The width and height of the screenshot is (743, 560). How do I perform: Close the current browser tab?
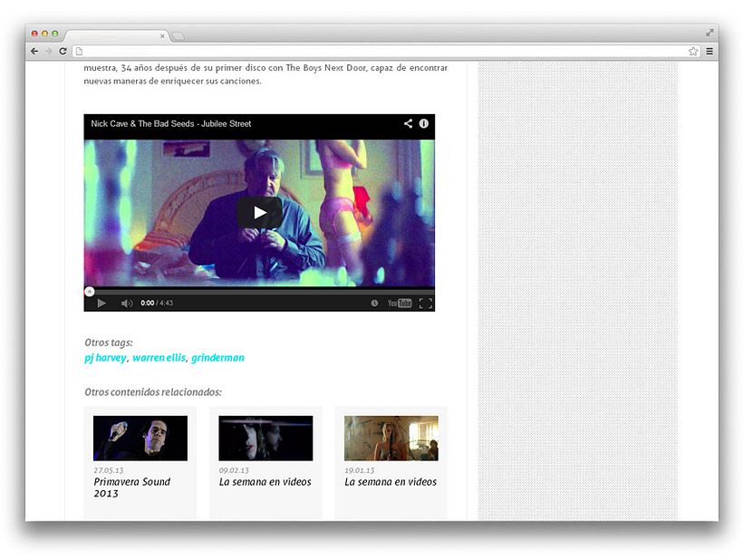(x=163, y=36)
